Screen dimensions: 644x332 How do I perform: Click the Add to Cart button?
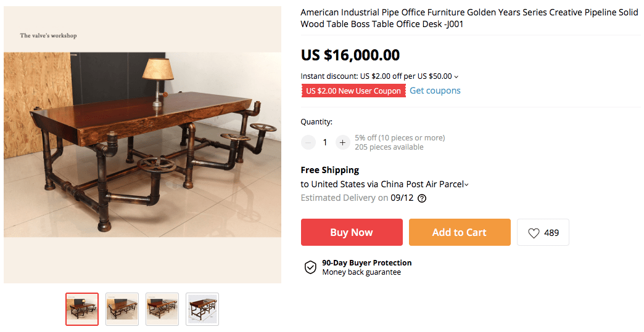(x=459, y=232)
